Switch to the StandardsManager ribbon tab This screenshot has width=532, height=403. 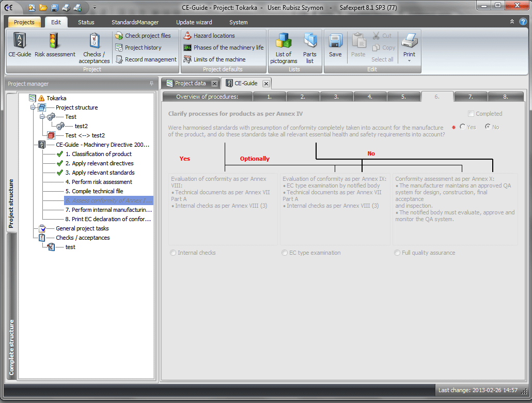135,22
